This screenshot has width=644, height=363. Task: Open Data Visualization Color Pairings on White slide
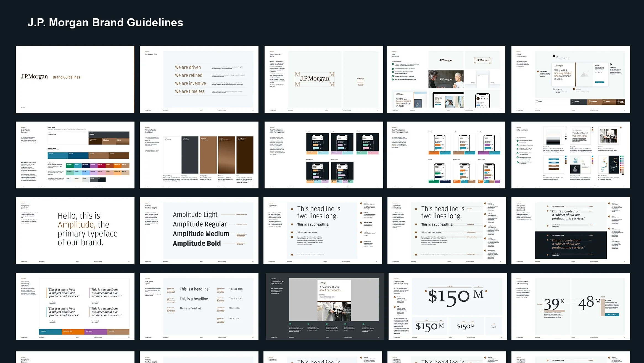(x=446, y=155)
